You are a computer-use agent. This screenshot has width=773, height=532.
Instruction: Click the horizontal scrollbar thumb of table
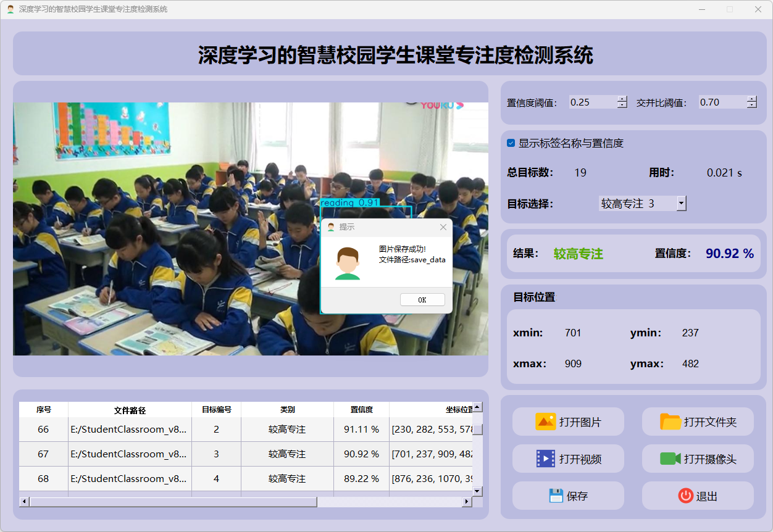point(173,502)
